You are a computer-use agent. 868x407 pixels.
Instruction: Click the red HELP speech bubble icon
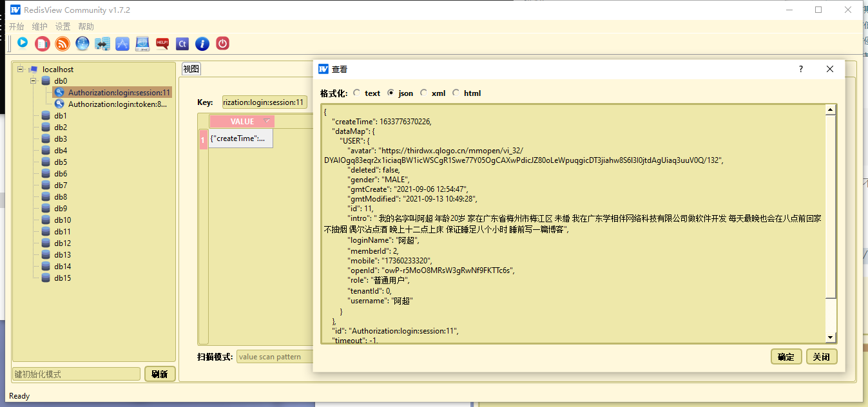pyautogui.click(x=162, y=43)
